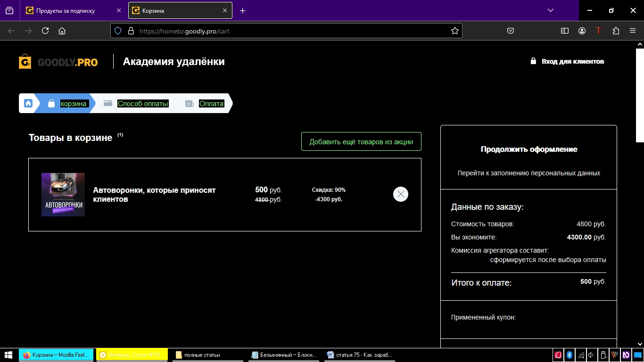Go back to the previous page

[11, 31]
